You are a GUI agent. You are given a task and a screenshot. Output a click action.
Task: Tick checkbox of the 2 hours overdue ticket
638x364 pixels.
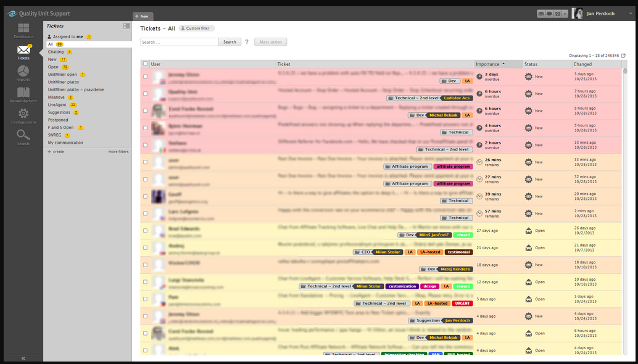145,145
